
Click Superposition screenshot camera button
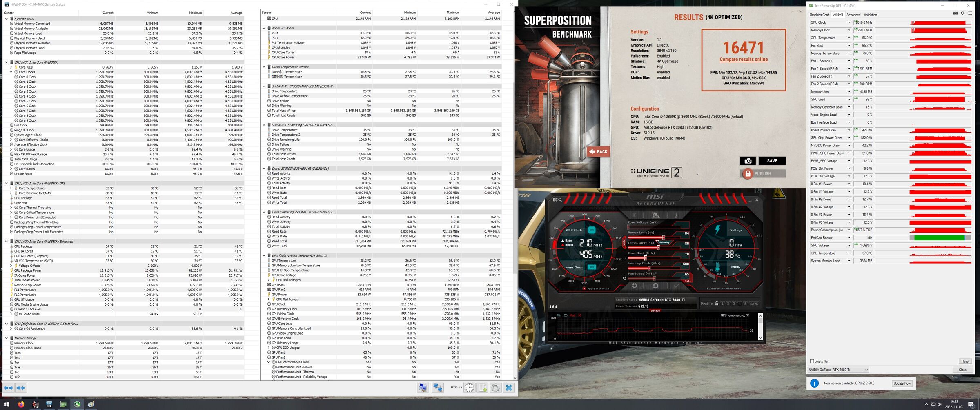pos(748,161)
